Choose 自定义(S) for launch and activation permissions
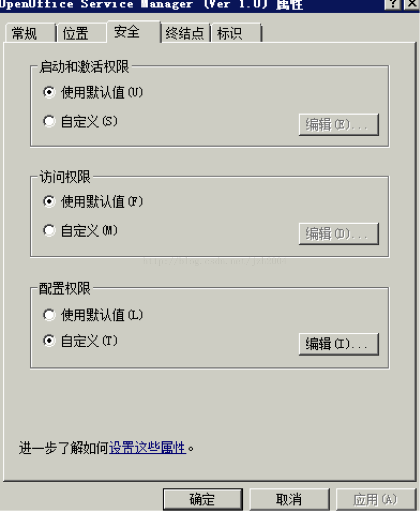420x511 pixels. [x=49, y=121]
